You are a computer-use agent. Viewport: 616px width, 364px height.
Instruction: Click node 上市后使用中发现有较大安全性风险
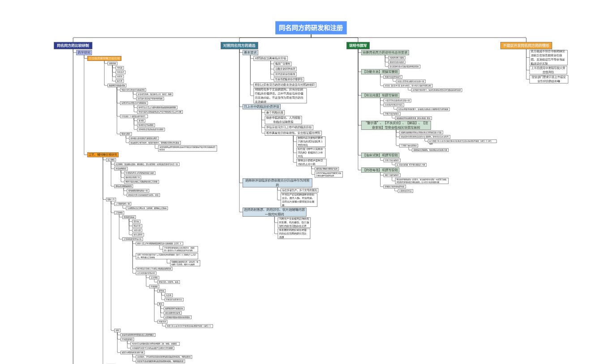[548, 70]
